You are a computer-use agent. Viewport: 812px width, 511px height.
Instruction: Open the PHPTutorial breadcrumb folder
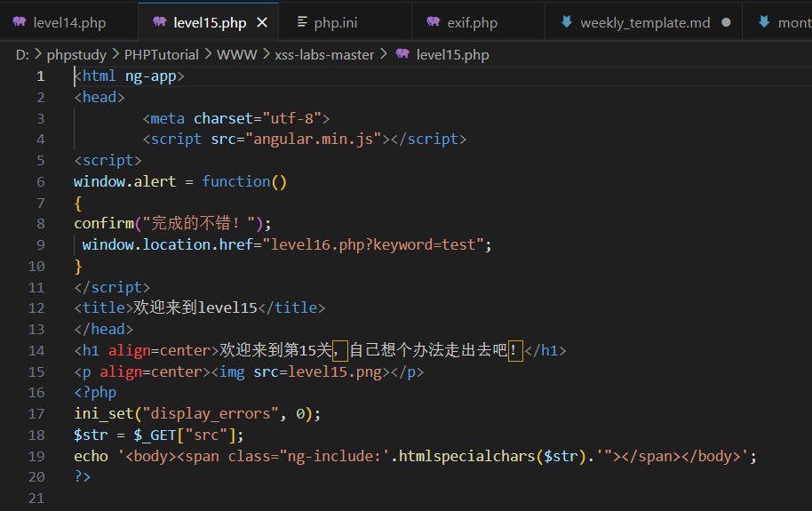point(161,54)
